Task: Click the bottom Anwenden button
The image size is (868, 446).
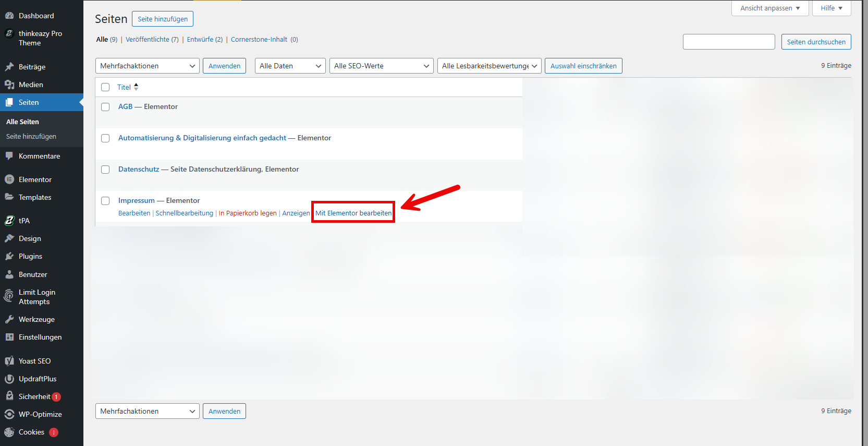Action: [224, 411]
